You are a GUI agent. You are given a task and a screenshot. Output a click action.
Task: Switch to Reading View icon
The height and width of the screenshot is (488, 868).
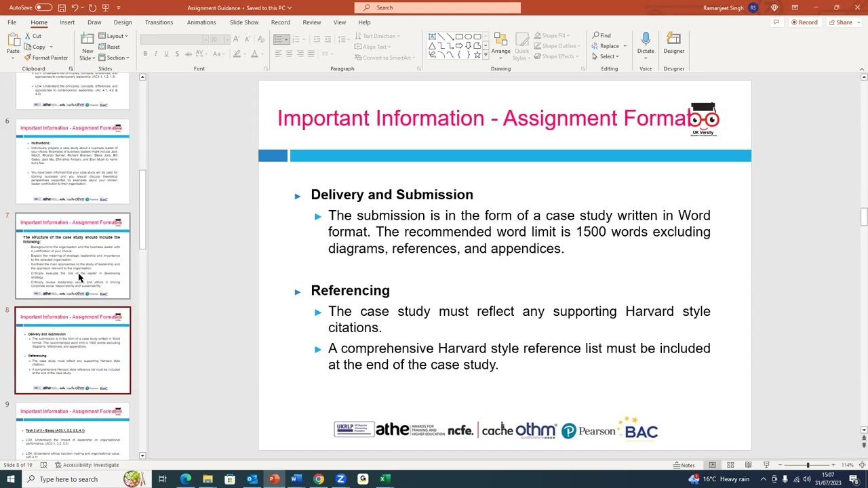pos(748,465)
